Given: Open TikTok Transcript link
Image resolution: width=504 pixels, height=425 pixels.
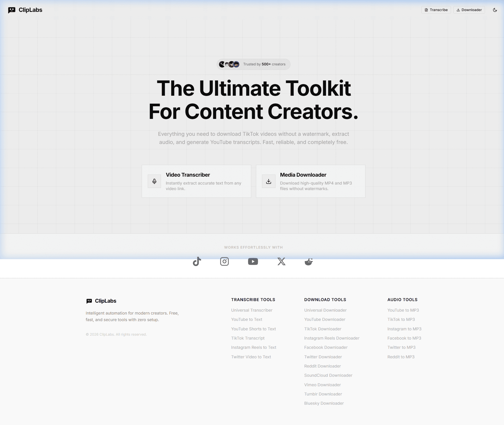Looking at the screenshot, I should (x=248, y=338).
